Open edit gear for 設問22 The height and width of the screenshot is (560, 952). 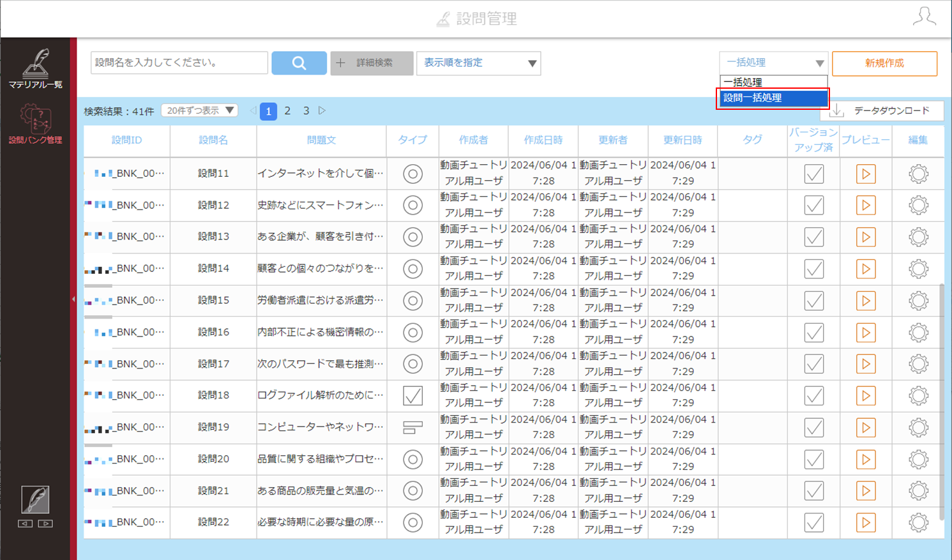point(918,522)
